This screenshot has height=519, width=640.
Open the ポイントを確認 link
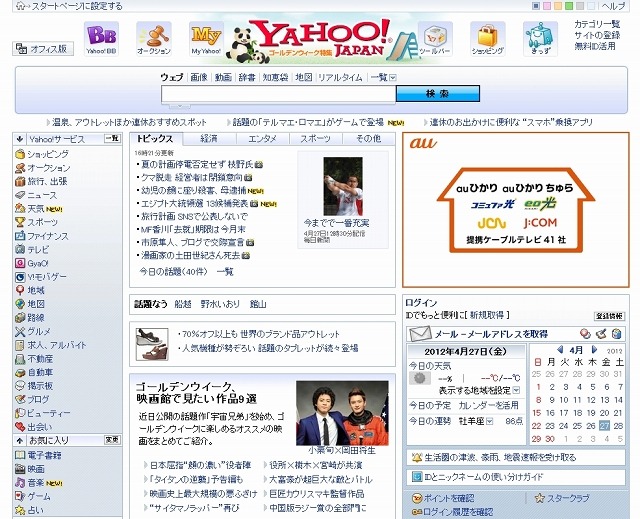[x=448, y=498]
